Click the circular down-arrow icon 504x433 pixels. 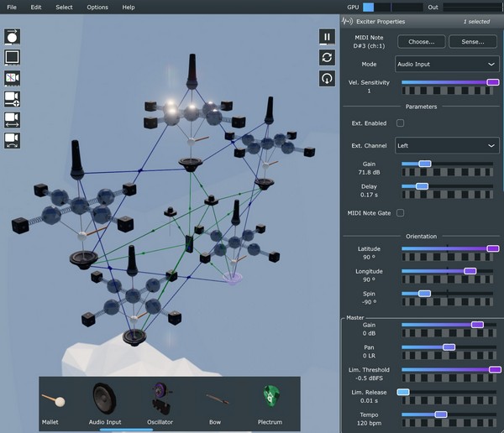pyautogui.click(x=327, y=78)
